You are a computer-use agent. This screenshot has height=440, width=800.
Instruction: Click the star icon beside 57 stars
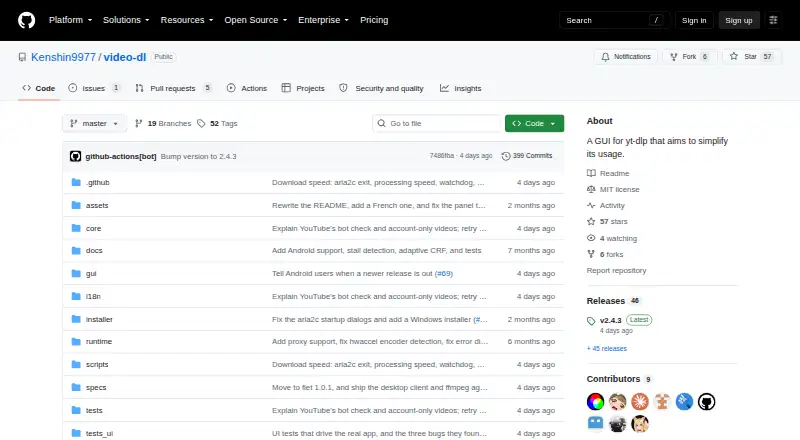591,222
